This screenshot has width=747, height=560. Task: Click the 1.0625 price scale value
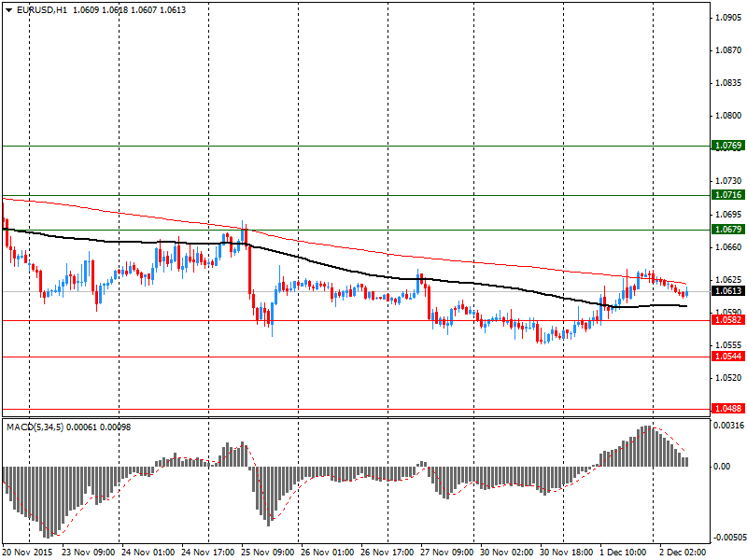(729, 279)
